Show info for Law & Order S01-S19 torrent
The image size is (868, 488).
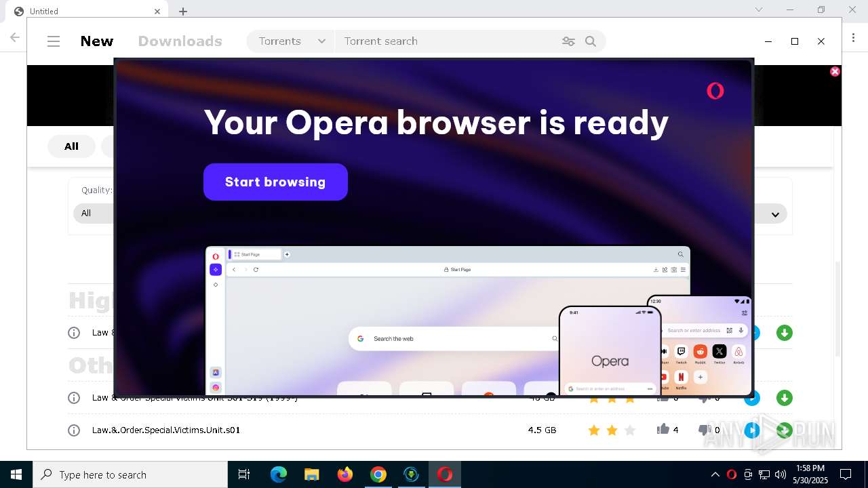coord(74,398)
